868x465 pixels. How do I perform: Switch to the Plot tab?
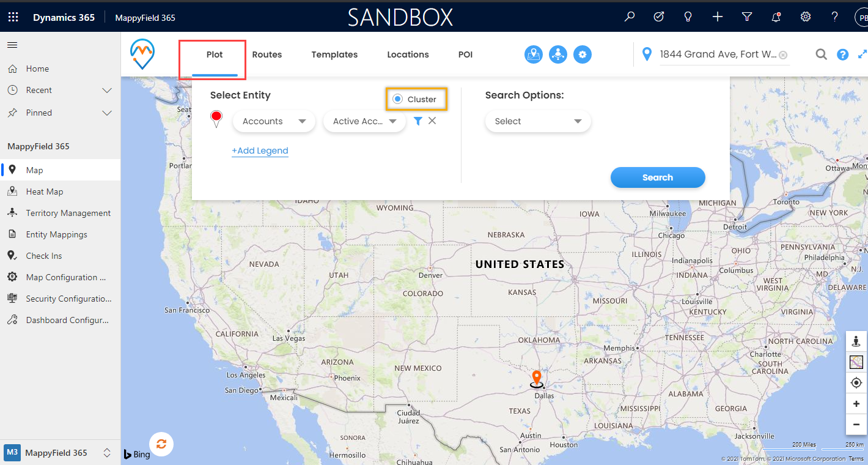215,54
